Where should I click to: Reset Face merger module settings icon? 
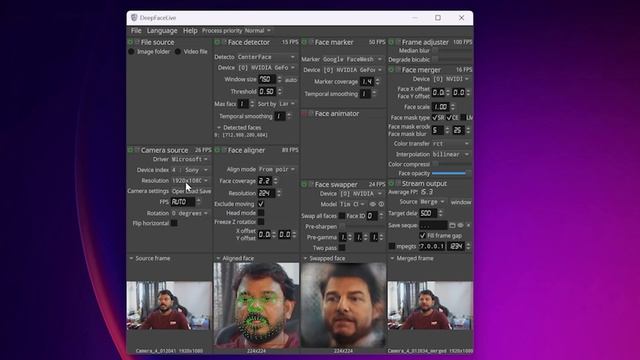point(398,70)
